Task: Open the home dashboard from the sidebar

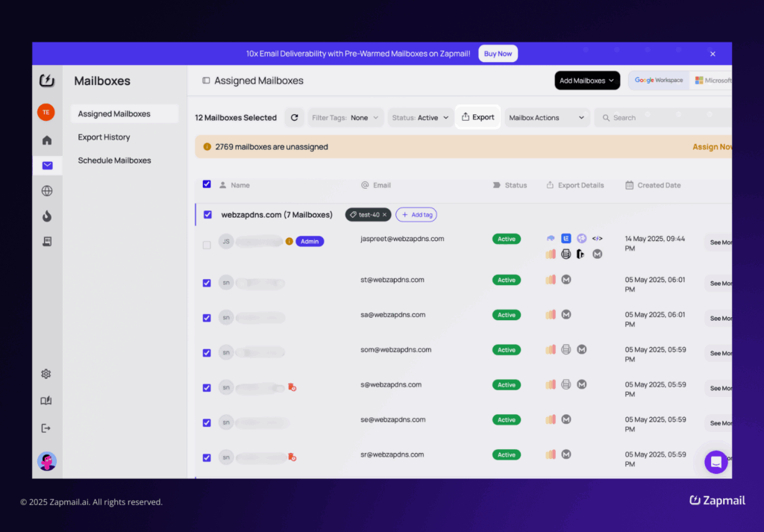Action: pos(46,140)
